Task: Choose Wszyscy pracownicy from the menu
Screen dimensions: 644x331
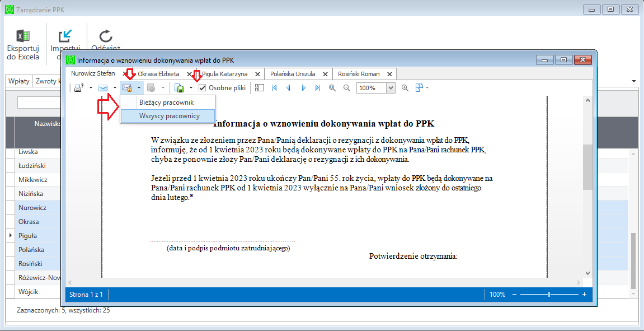Action: coord(167,116)
